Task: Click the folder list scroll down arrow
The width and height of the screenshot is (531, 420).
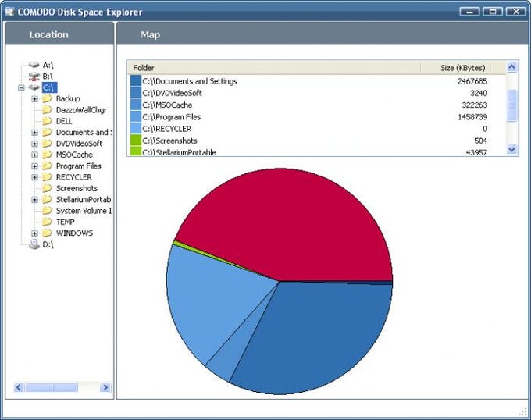Action: click(x=511, y=149)
